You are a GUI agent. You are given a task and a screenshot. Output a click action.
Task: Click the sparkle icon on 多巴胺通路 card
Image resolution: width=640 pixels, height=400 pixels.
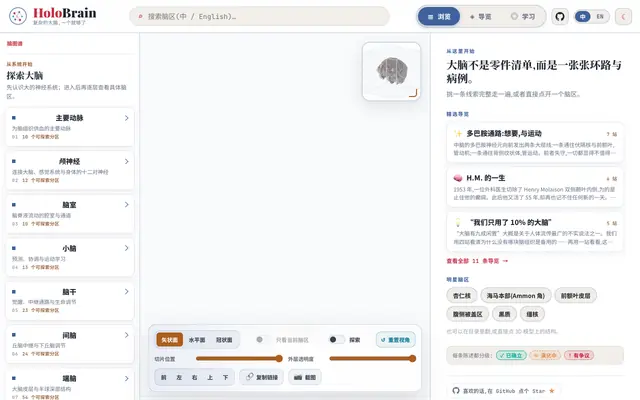coord(458,133)
